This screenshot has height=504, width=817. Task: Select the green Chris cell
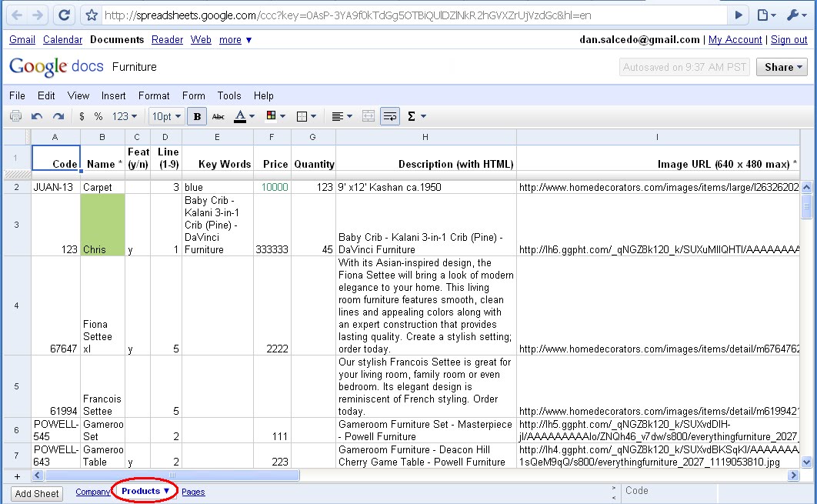pyautogui.click(x=102, y=225)
